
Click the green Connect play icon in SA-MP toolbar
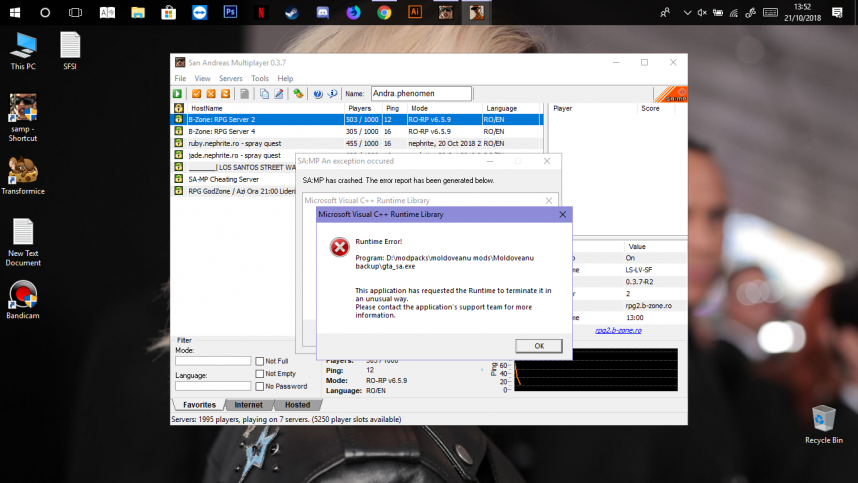(x=178, y=94)
